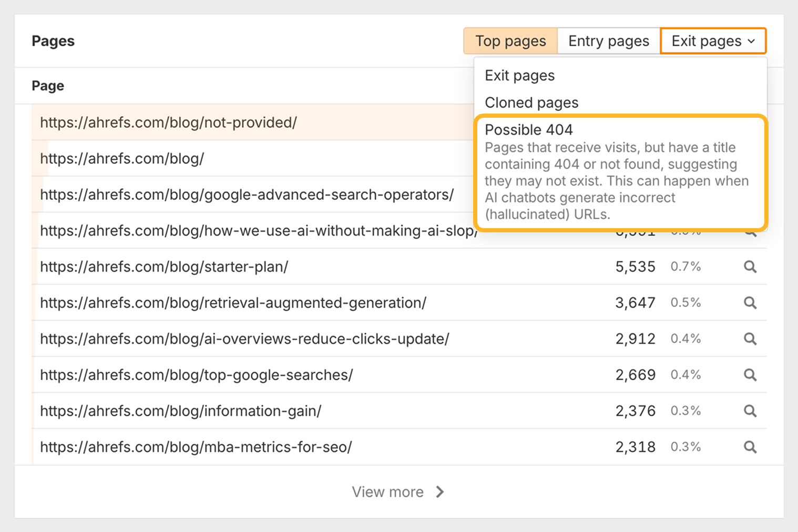Open the google-advanced-search-operators URL
The width and height of the screenshot is (798, 532).
[x=247, y=195]
